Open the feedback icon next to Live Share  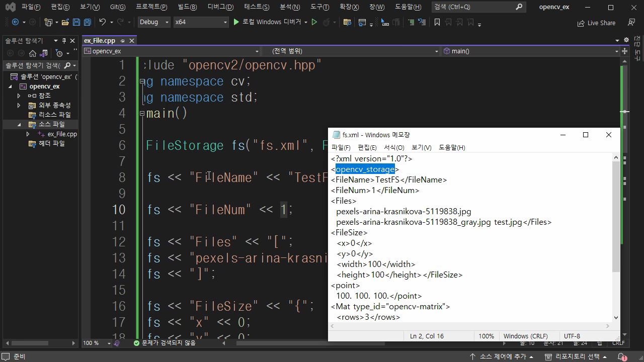(x=631, y=22)
